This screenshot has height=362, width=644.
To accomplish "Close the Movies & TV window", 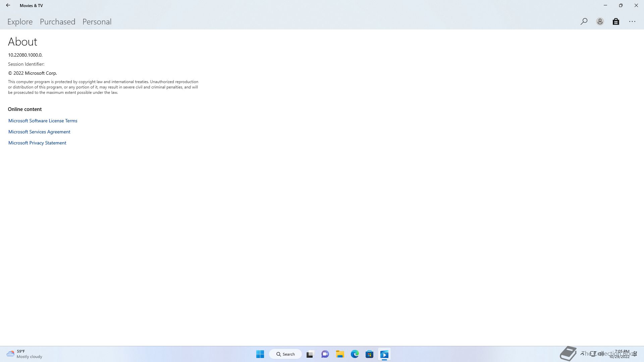I will (x=636, y=5).
